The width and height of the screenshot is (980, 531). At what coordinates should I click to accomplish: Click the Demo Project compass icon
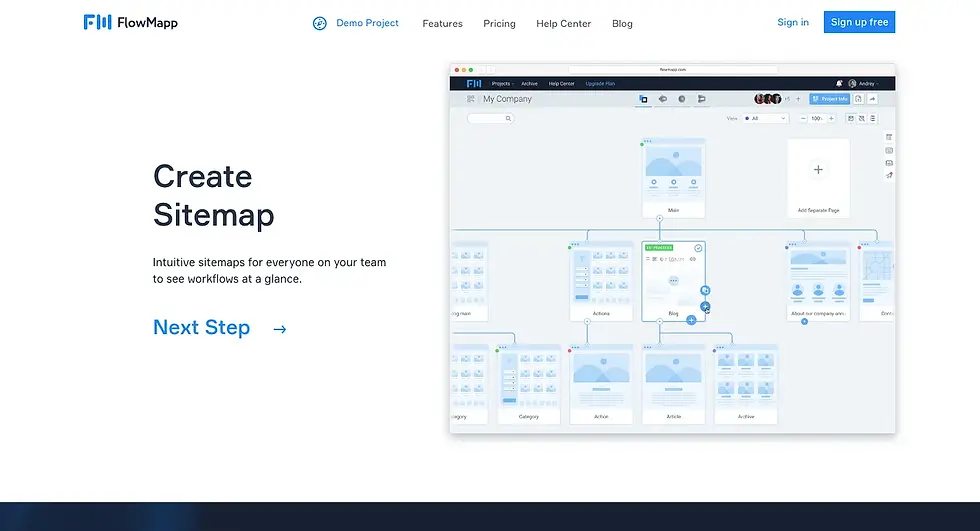pos(319,24)
